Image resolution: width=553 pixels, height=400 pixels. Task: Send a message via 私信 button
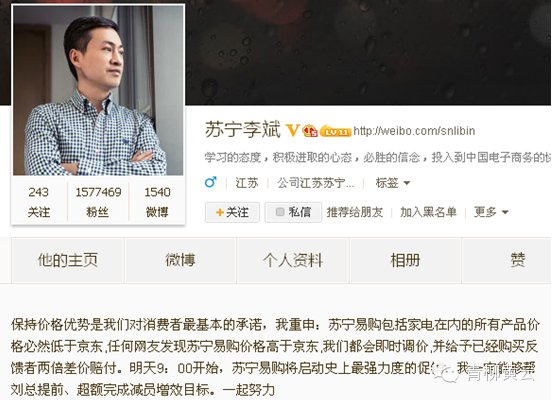tap(293, 212)
